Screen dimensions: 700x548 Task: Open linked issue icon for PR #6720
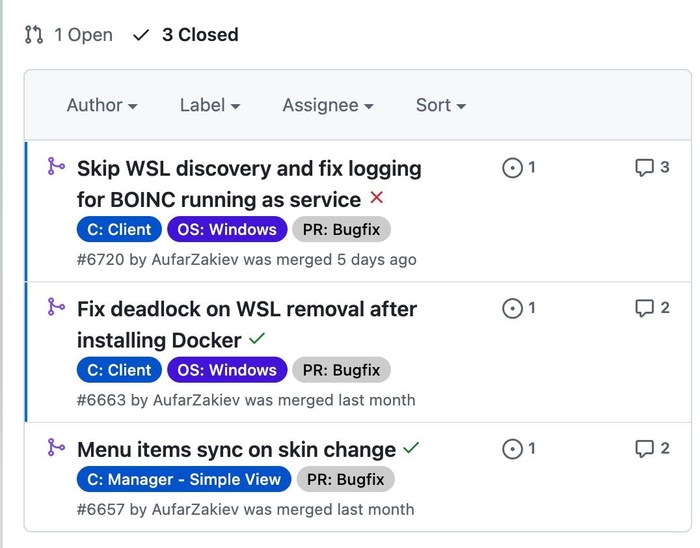click(x=512, y=168)
